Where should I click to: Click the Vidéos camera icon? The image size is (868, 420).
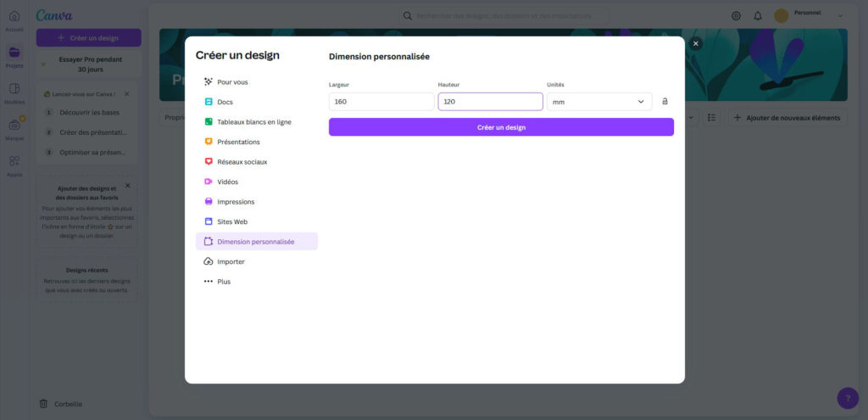(x=209, y=182)
